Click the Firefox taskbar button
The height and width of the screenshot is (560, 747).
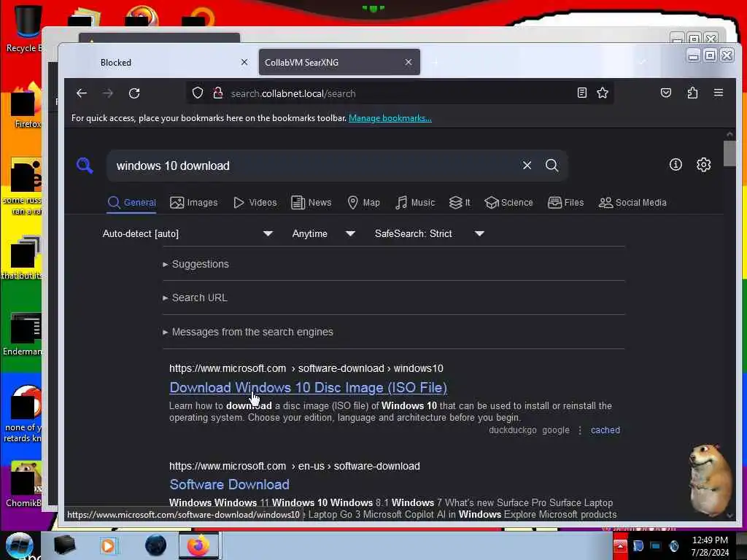(198, 545)
